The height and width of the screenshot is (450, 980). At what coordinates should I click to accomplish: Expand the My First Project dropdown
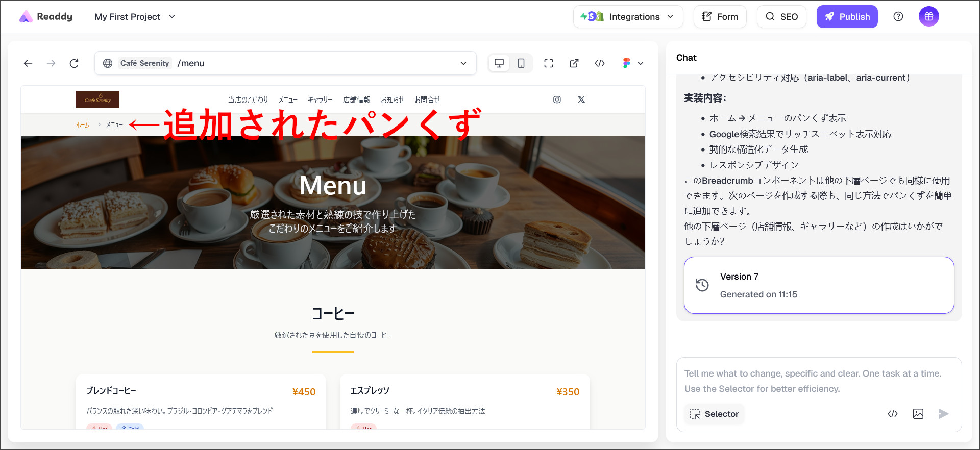135,17
